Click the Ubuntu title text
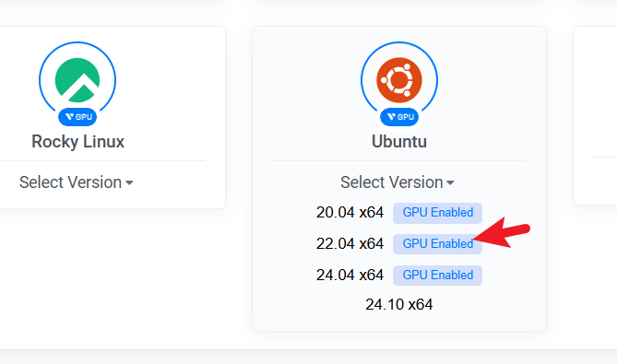This screenshot has width=617, height=364. [x=399, y=142]
